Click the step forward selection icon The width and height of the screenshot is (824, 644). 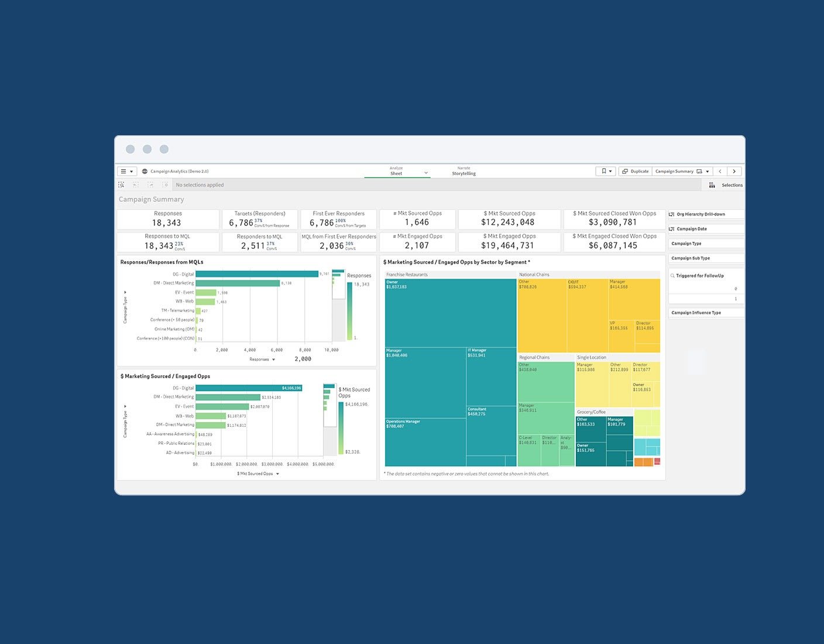point(150,185)
